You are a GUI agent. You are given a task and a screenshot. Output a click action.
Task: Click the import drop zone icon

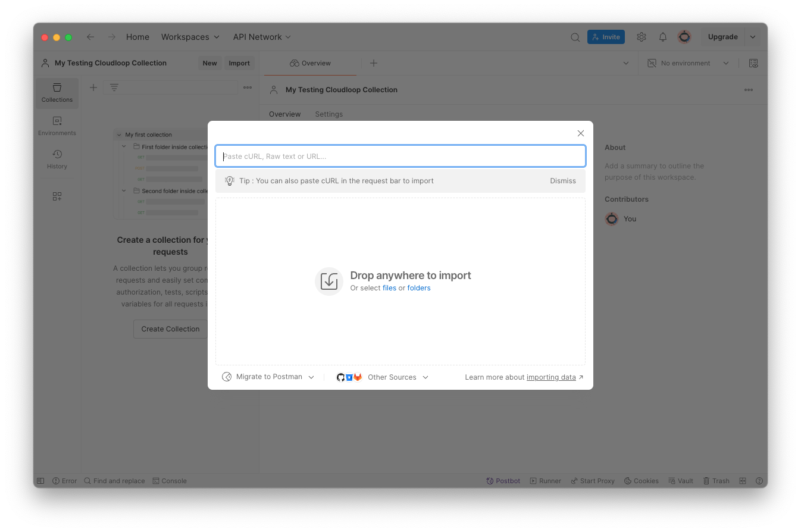[329, 281]
